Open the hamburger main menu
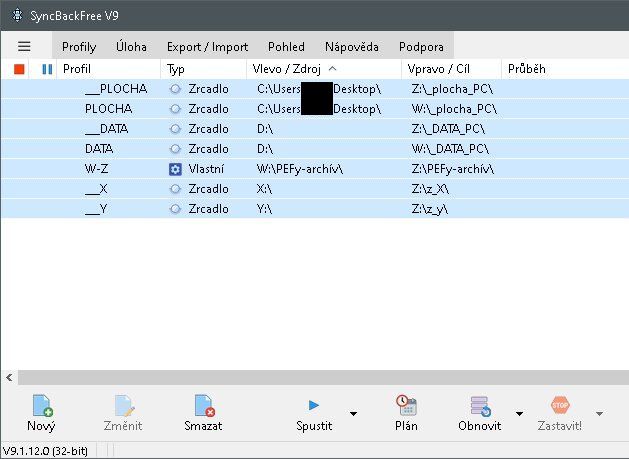 [x=24, y=47]
